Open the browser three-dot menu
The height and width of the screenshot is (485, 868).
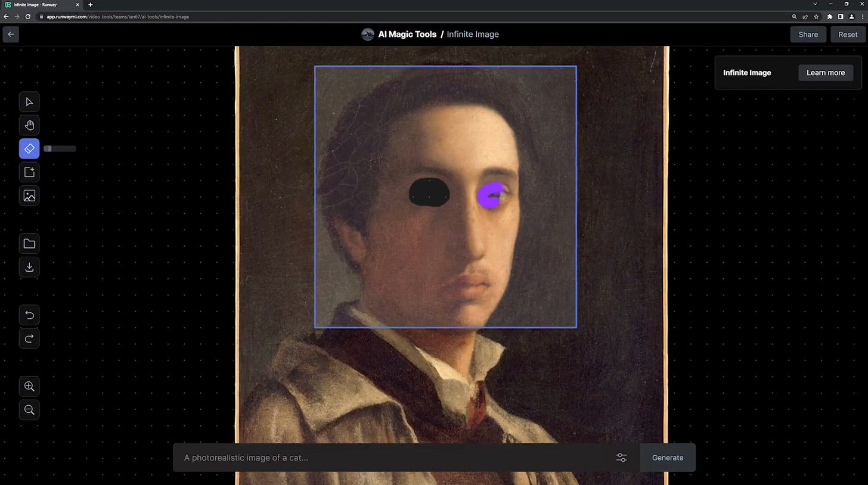(x=863, y=17)
